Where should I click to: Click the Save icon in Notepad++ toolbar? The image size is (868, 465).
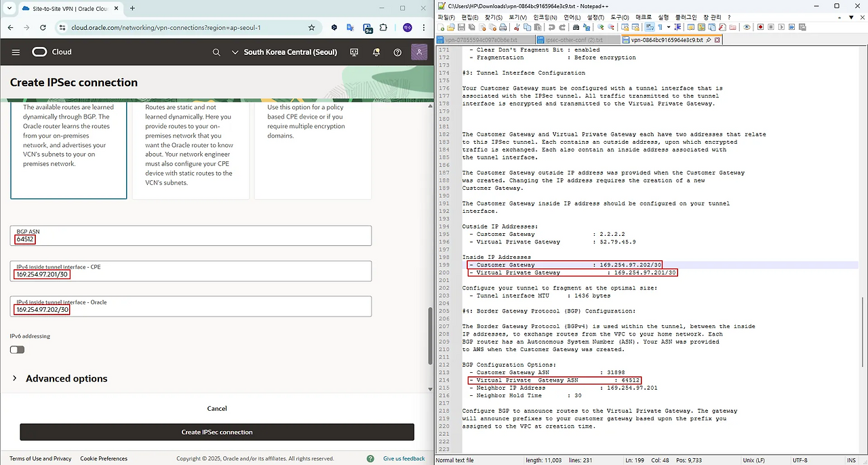pyautogui.click(x=461, y=27)
